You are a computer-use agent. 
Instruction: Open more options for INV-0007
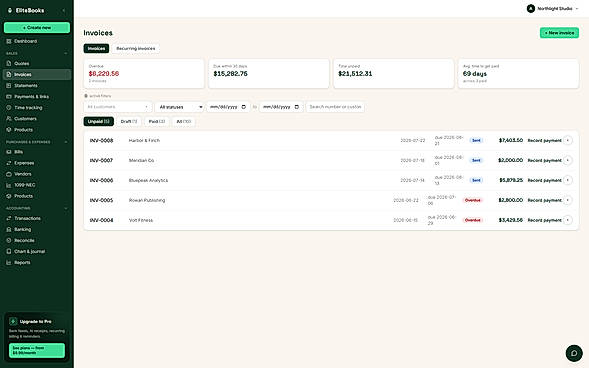pyautogui.click(x=568, y=160)
